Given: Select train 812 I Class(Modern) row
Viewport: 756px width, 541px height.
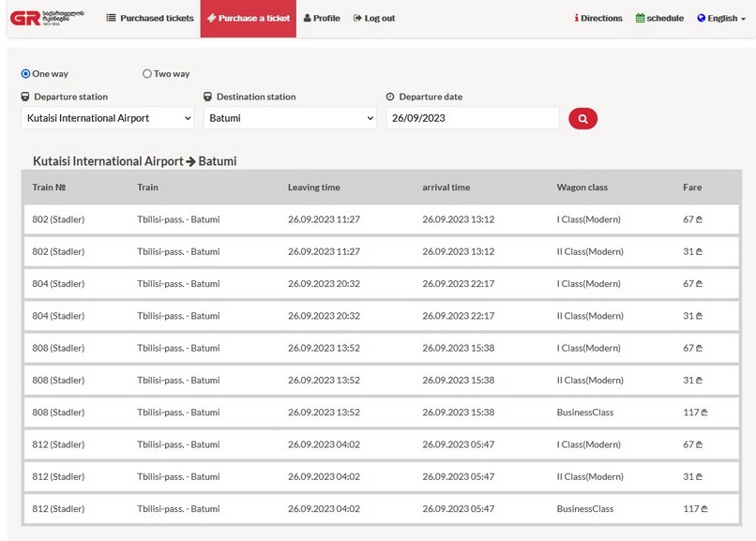Looking at the screenshot, I should [382, 444].
